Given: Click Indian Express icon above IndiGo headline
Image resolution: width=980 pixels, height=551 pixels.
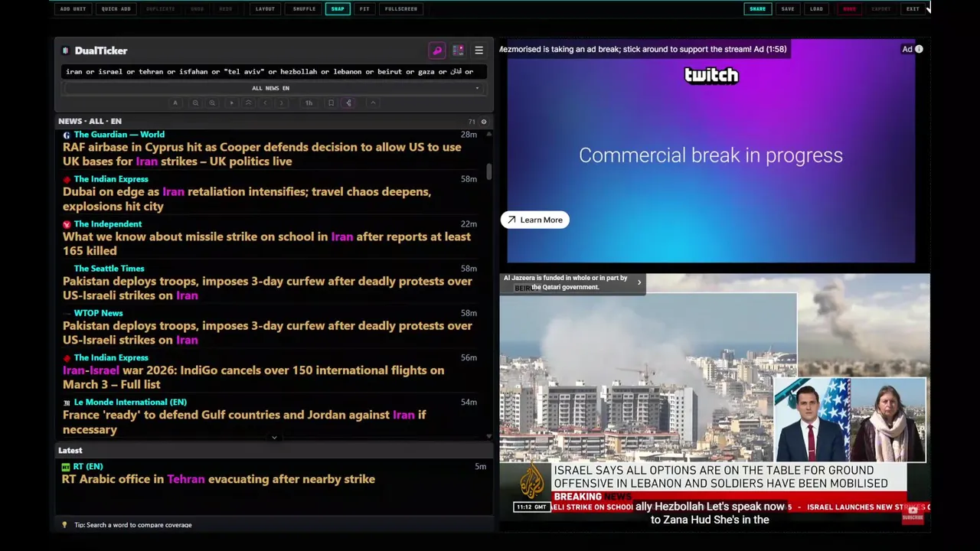Looking at the screenshot, I should click(67, 358).
